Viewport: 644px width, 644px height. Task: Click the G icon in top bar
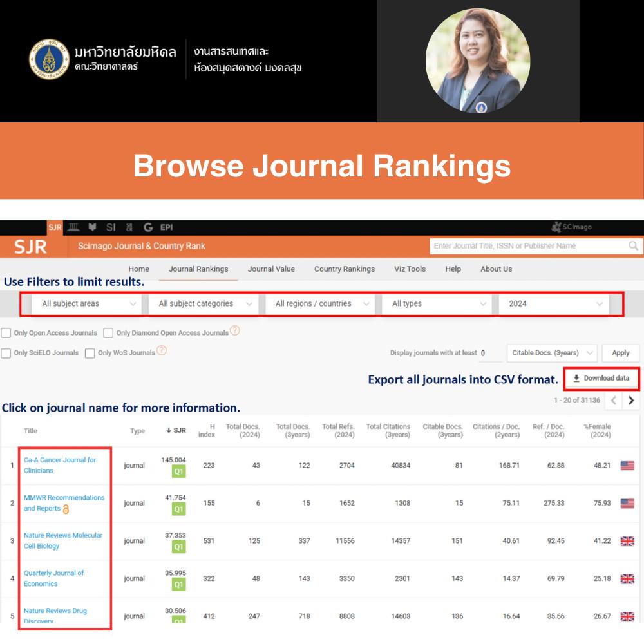pyautogui.click(x=148, y=227)
